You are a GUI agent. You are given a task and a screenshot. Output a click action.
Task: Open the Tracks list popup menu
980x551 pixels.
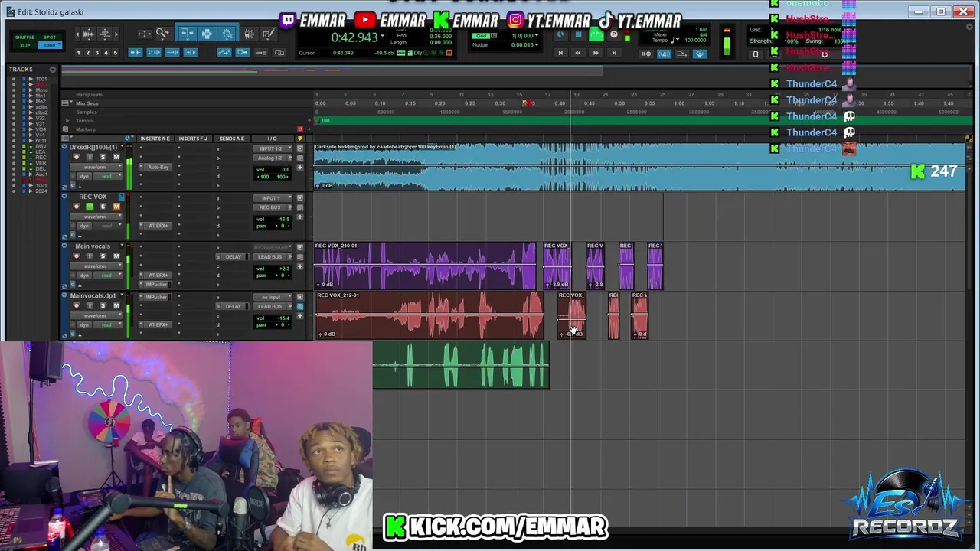[53, 70]
